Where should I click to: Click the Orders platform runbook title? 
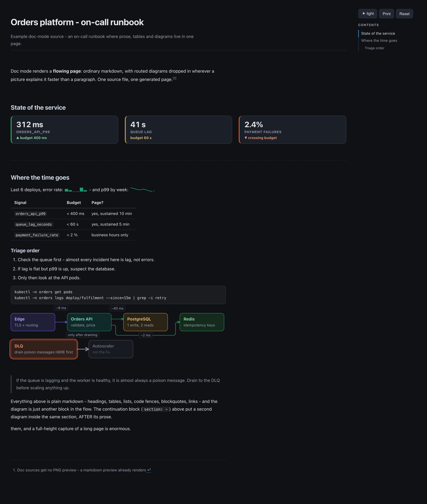point(77,22)
